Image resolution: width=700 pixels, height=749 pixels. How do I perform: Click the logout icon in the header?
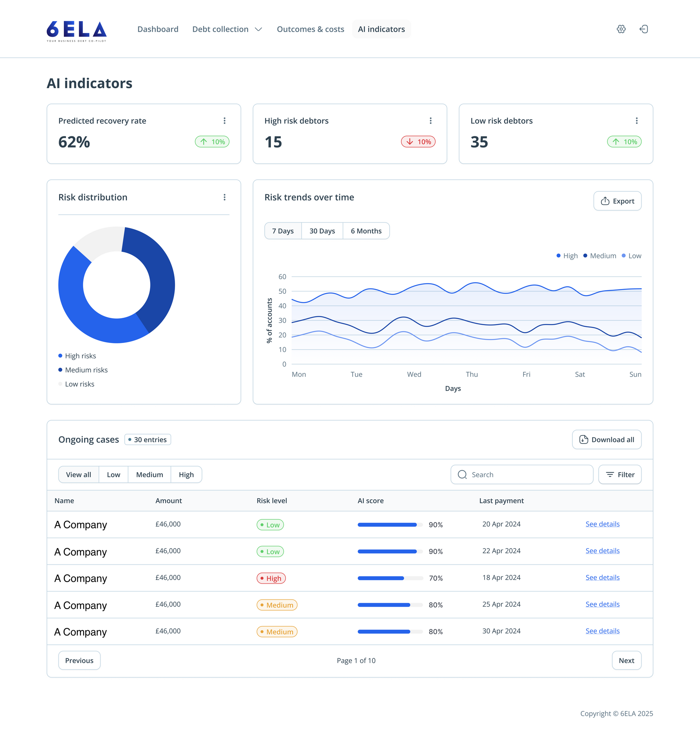point(644,29)
